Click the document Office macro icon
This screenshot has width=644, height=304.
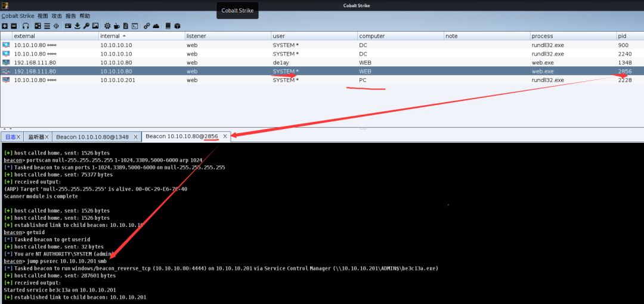(x=126, y=26)
